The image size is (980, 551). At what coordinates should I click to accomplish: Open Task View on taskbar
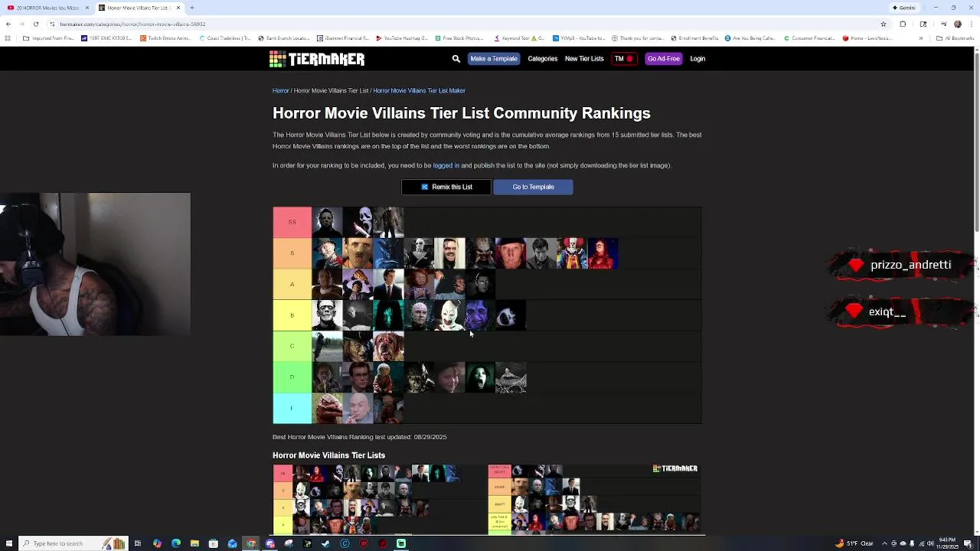pos(138,543)
